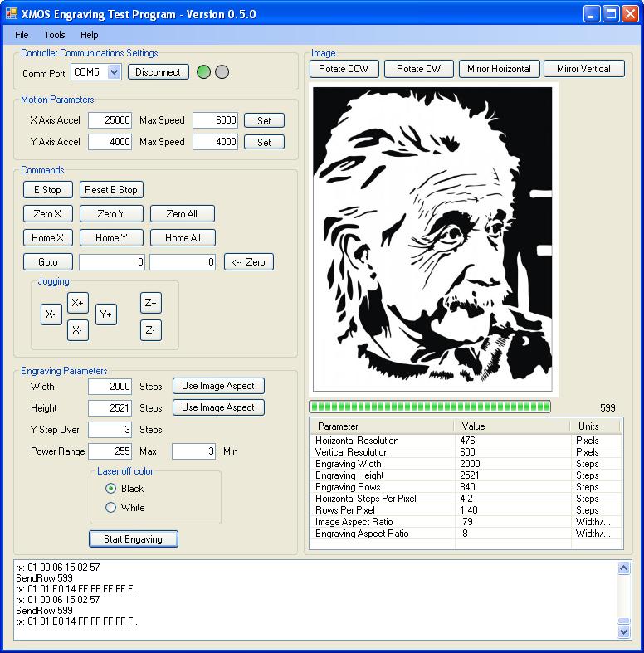This screenshot has width=644, height=653.
Task: Click the Zero X button
Action: coord(48,214)
